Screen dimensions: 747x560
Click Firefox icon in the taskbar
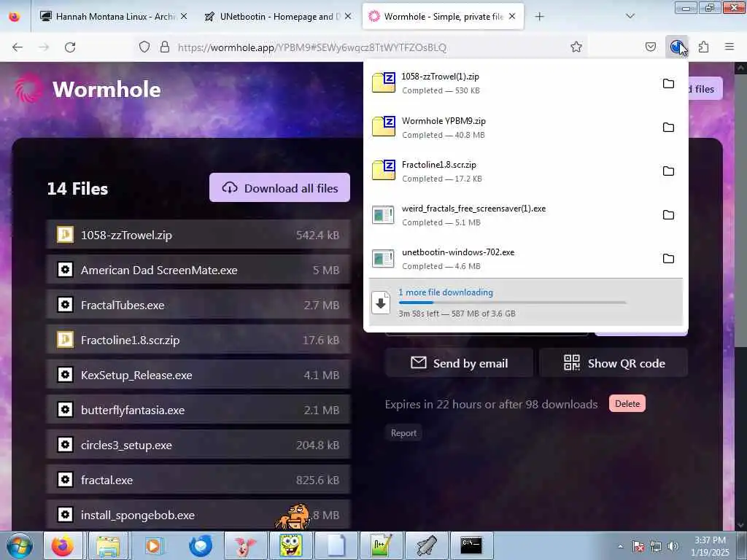tap(63, 545)
